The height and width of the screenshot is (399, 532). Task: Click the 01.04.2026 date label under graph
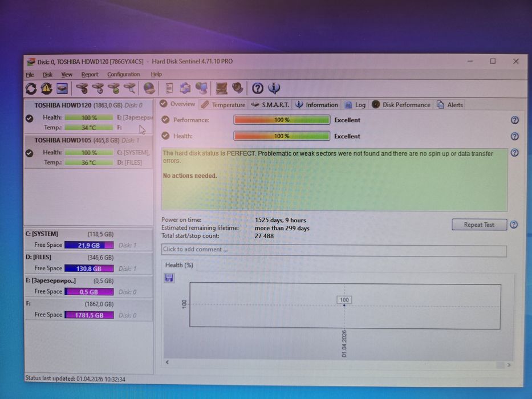point(344,343)
